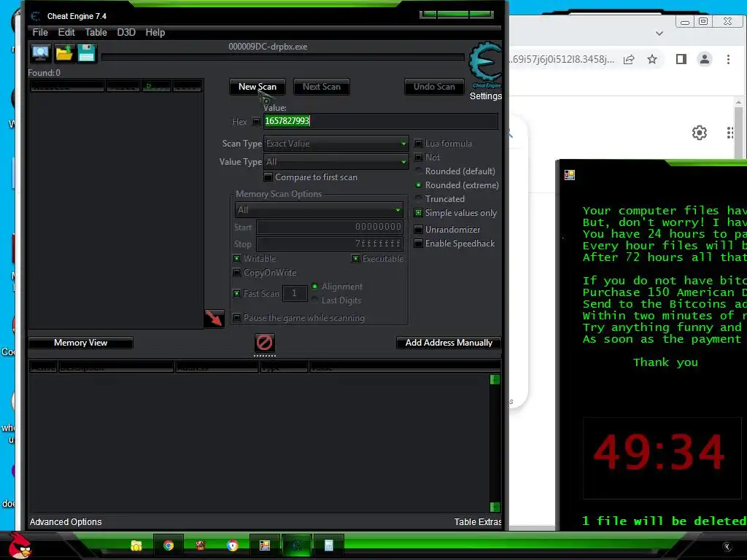Image resolution: width=747 pixels, height=560 pixels.
Task: Open the Edit menu
Action: click(x=66, y=32)
